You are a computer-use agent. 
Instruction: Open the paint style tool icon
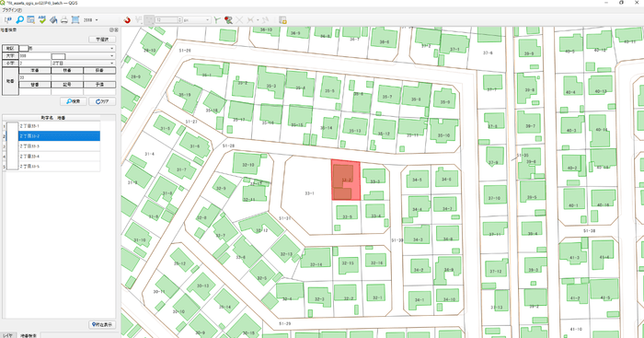coord(53,19)
